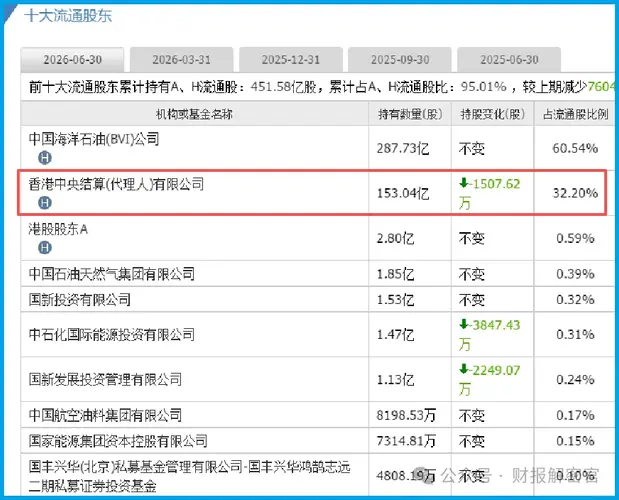Click the 7314.81万 holding value
Screen dimensions: 619x500
point(406,441)
